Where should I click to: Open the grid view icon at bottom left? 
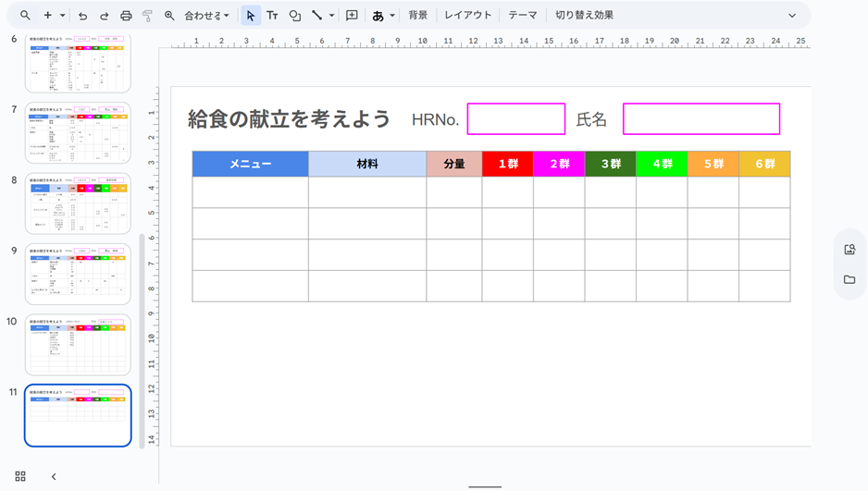[20, 476]
